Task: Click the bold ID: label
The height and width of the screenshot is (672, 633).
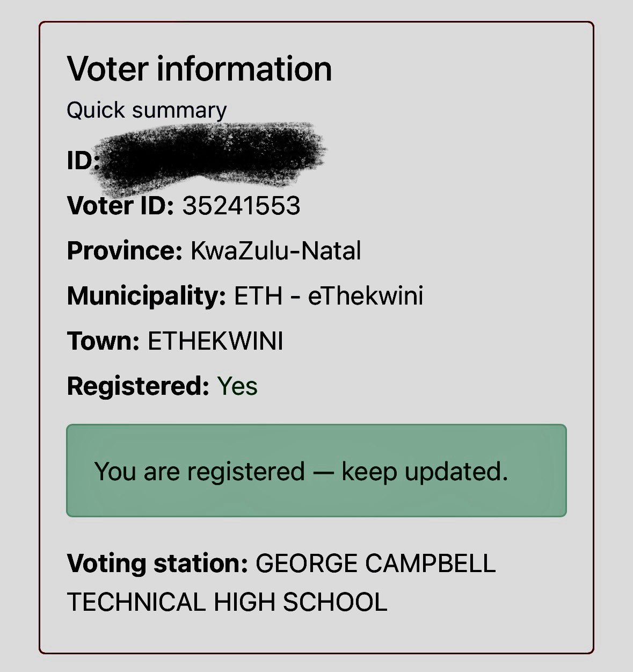Action: [82, 160]
